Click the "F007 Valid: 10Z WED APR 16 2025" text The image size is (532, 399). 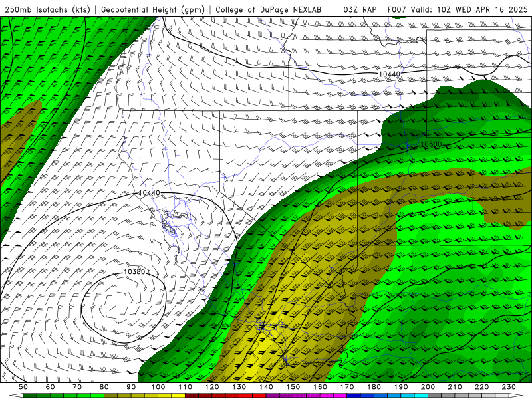click(x=458, y=10)
